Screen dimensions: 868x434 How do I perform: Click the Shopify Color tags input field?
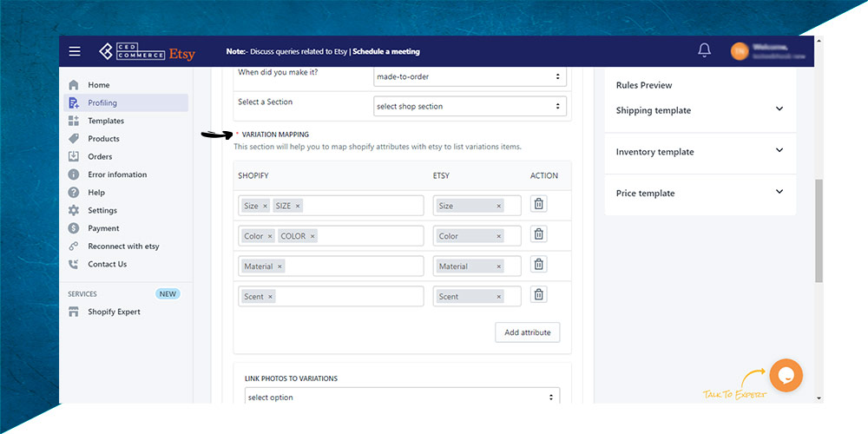(331, 236)
